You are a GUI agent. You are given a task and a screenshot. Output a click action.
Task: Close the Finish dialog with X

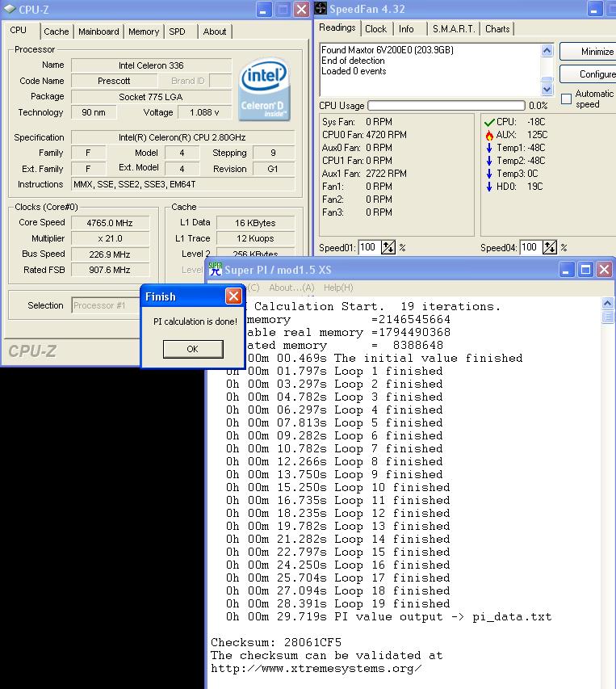pyautogui.click(x=233, y=296)
